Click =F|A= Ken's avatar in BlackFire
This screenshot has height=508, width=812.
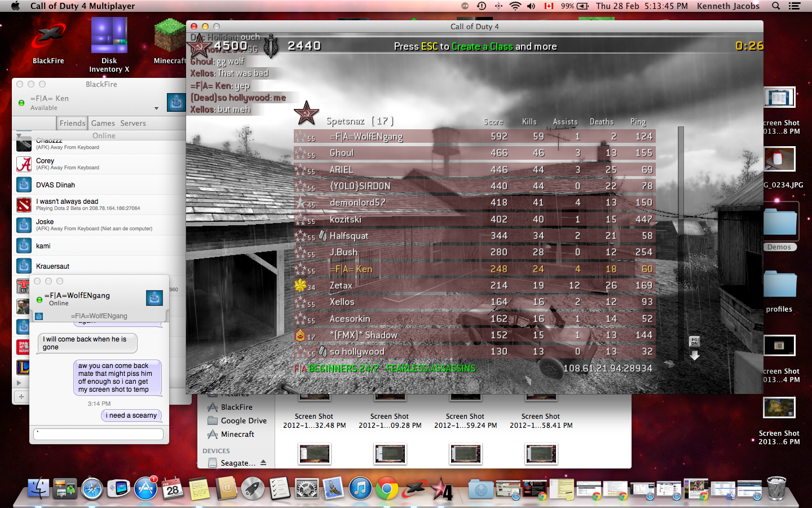(x=176, y=103)
